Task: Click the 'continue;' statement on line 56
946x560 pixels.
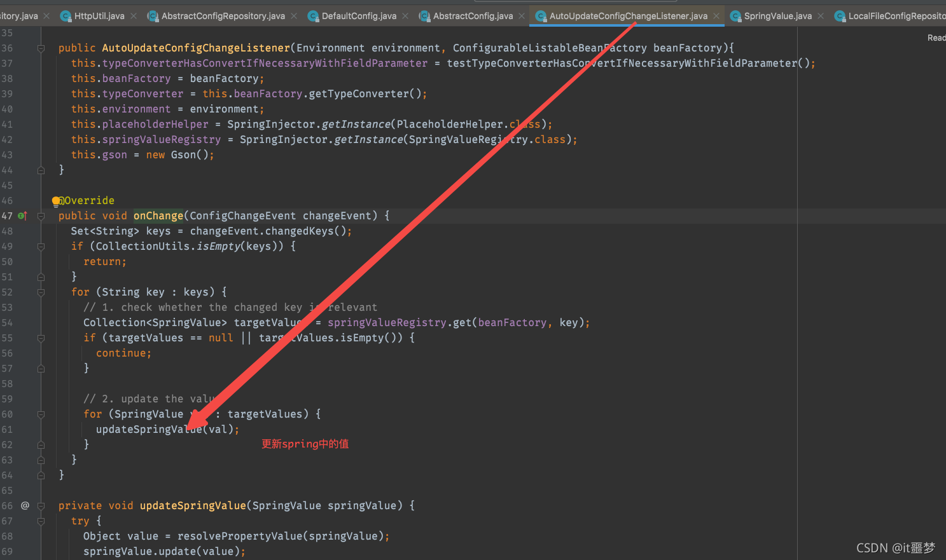Action: click(124, 353)
